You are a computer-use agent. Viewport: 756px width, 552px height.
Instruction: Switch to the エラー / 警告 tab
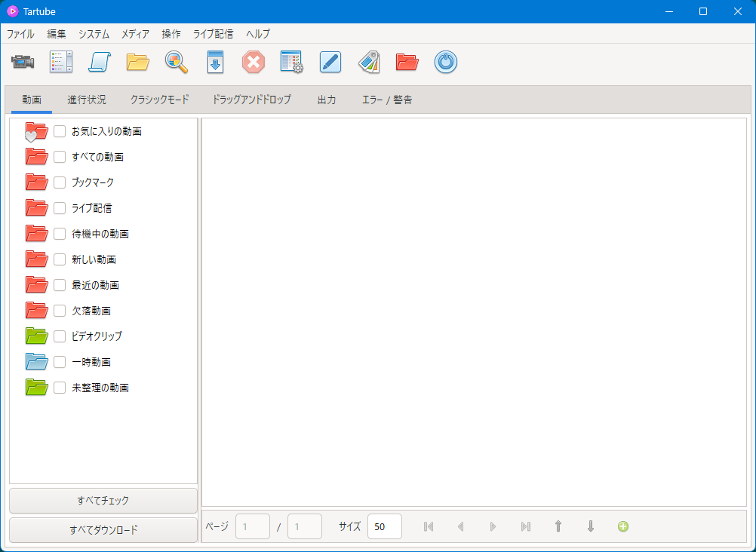387,100
